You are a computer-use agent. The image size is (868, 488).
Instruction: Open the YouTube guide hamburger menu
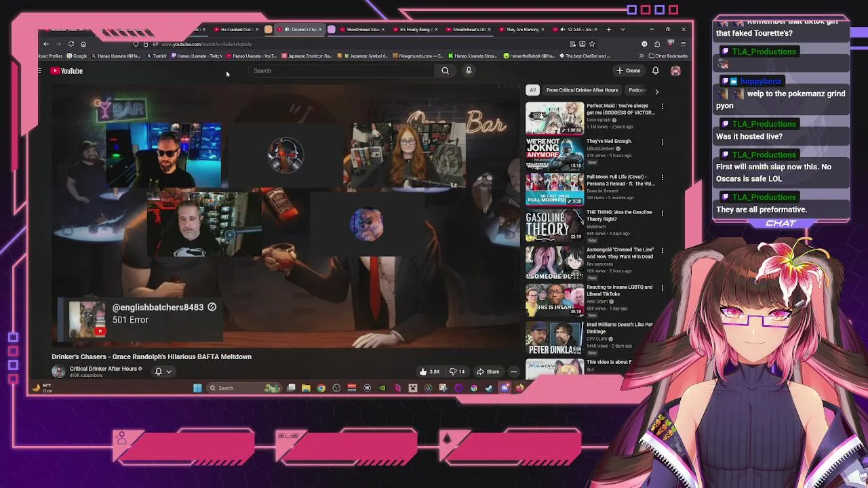tap(39, 70)
